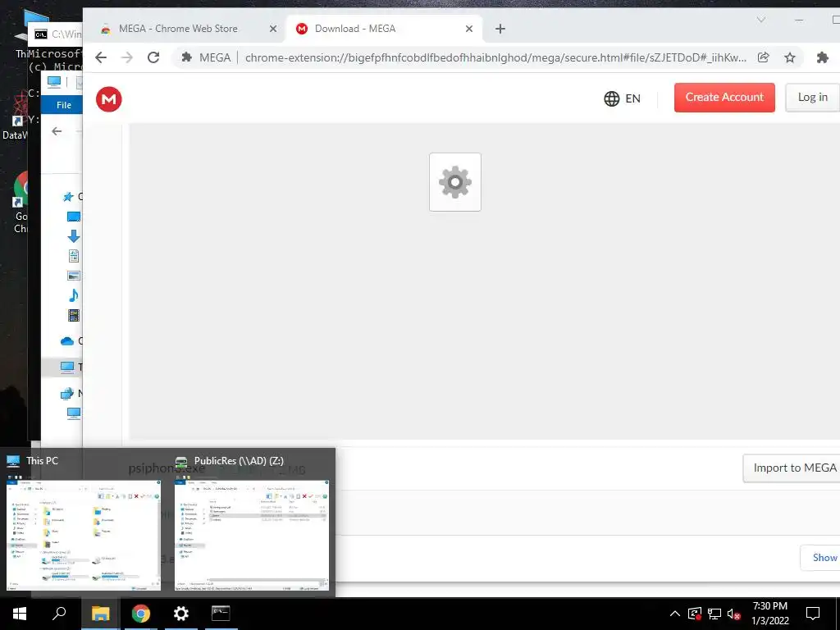The image size is (840, 630).
Task: Click the MEGA extension icon in address bar
Action: tap(186, 57)
